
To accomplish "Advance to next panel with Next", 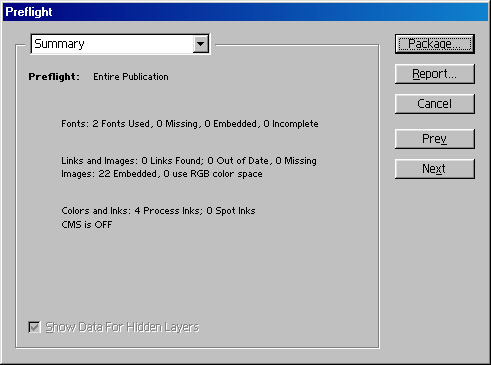I will click(435, 169).
